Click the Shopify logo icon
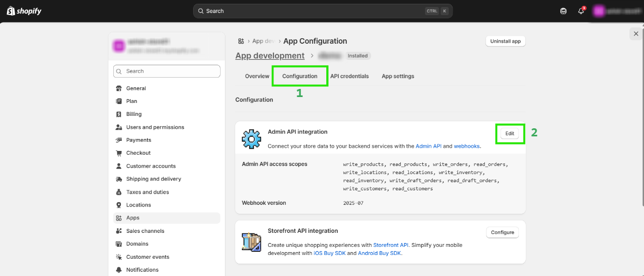 click(10, 11)
